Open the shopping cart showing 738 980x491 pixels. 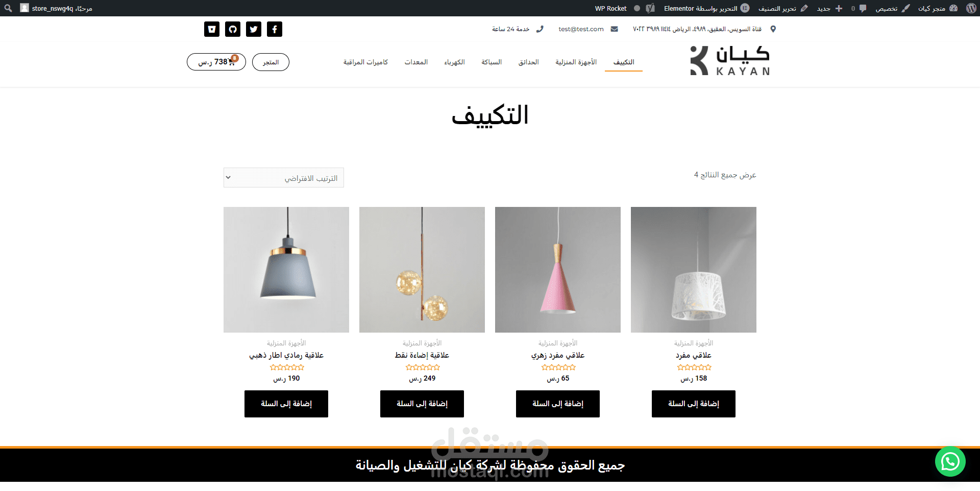pos(216,62)
